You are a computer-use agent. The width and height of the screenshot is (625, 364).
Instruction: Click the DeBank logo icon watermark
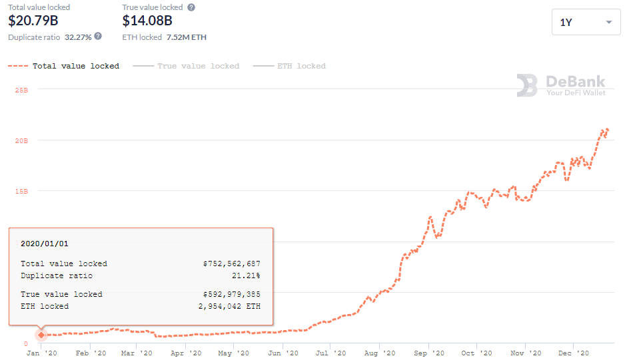click(527, 85)
